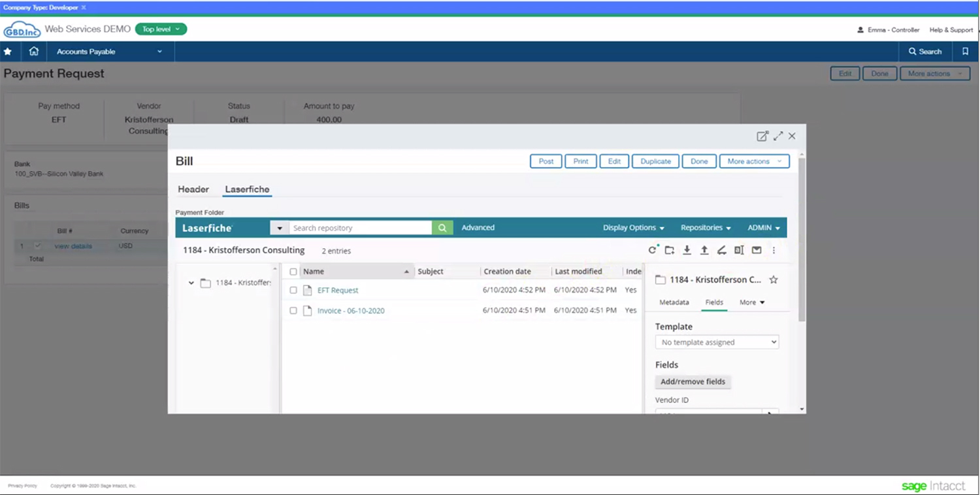Click the Edit button in Bill dialog
980x495 pixels.
tap(614, 161)
